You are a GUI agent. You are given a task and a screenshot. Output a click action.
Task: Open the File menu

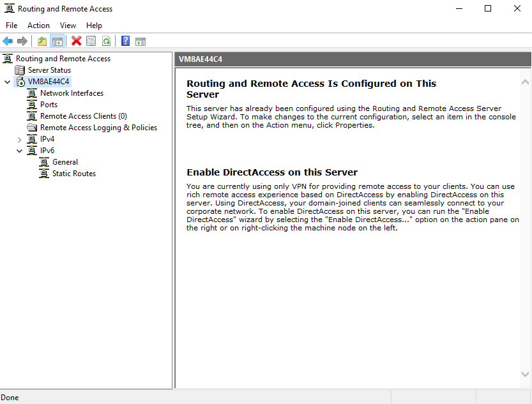pyautogui.click(x=11, y=26)
